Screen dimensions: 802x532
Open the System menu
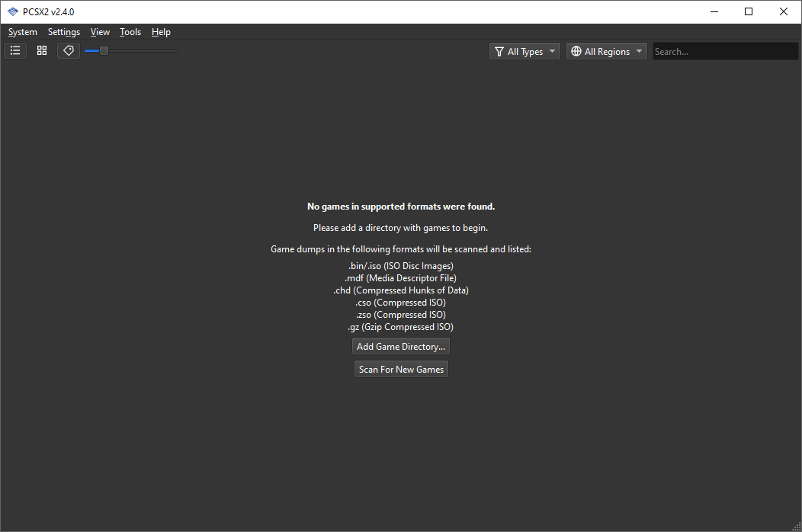23,32
